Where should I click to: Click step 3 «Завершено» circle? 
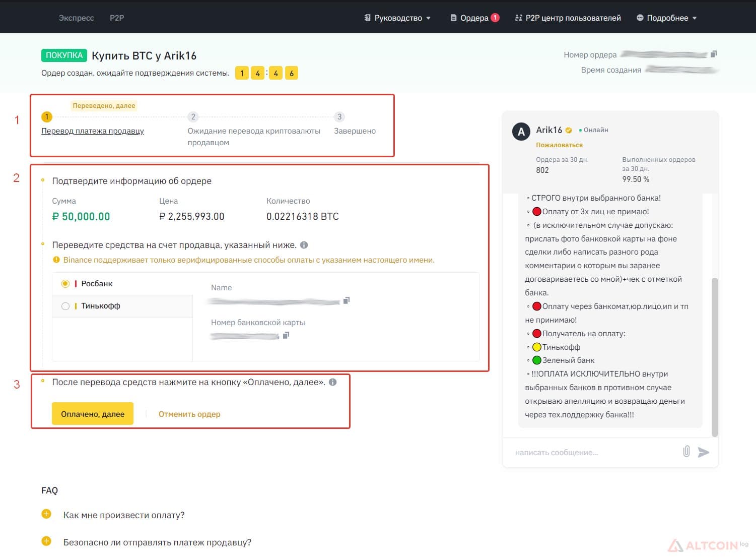pyautogui.click(x=339, y=117)
